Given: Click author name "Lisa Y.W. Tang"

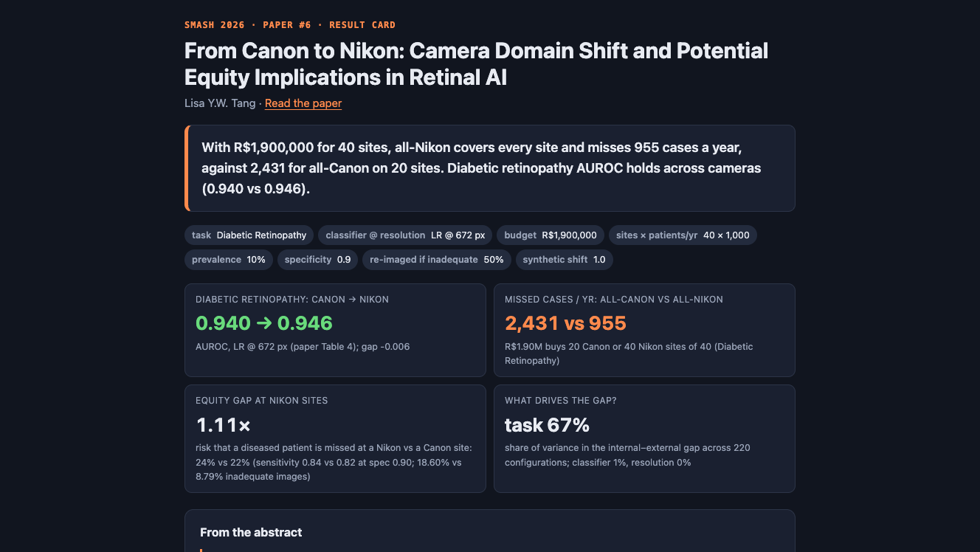Looking at the screenshot, I should (220, 103).
